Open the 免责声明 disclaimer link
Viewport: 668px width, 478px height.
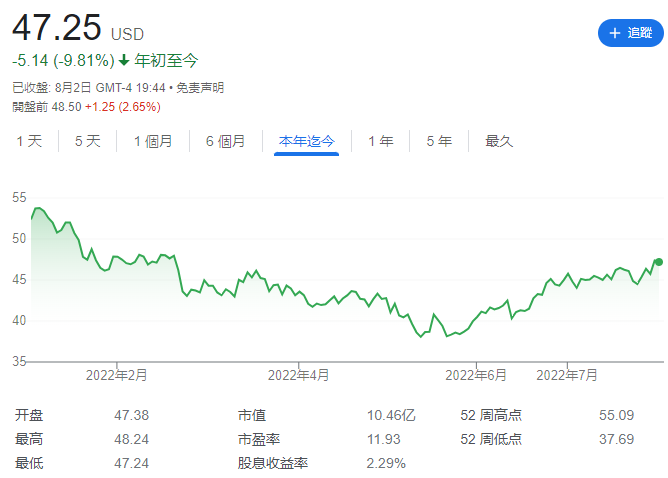click(x=200, y=88)
